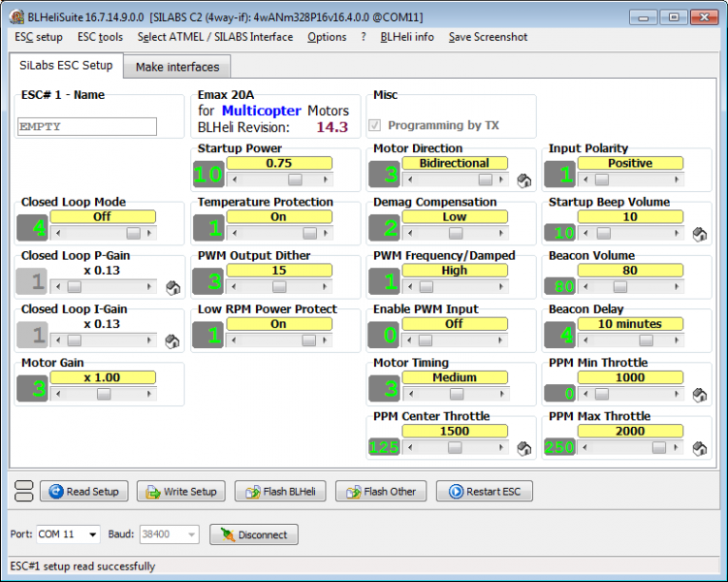Click reset icon beside Closed Loop P-Gain

(173, 288)
